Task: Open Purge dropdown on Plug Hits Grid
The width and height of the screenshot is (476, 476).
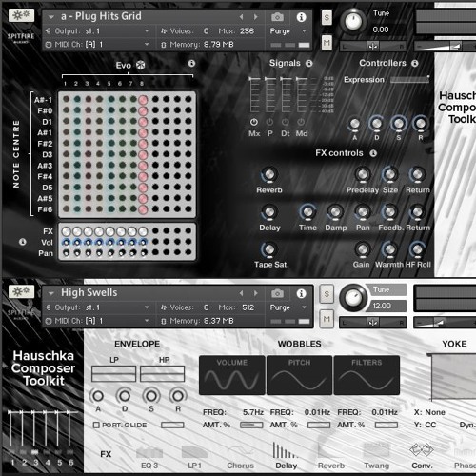Action: pos(304,31)
